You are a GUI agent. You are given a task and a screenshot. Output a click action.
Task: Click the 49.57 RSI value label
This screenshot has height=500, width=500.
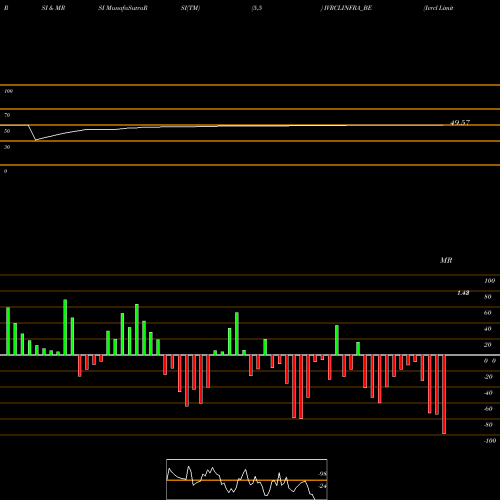point(460,122)
